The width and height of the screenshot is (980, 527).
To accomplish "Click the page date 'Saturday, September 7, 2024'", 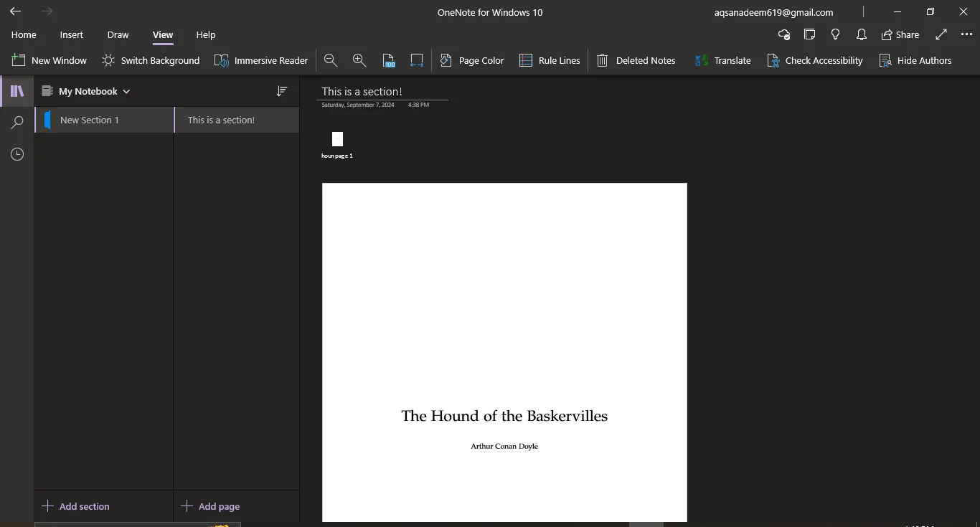I will pos(358,105).
